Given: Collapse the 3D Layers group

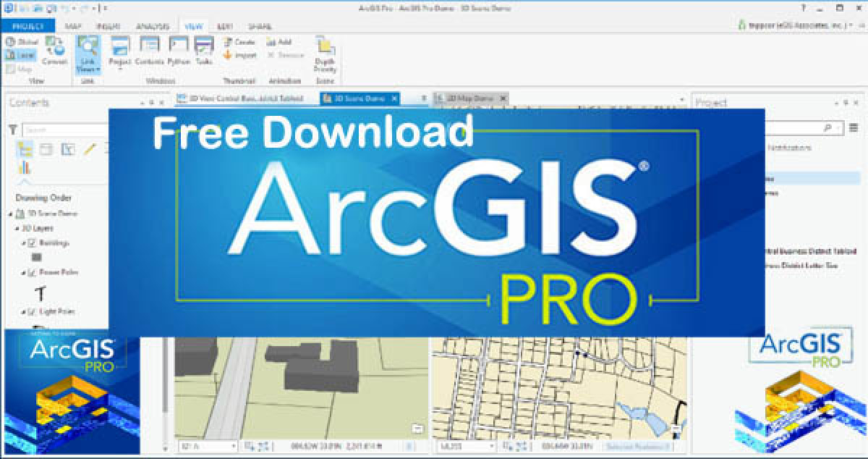Looking at the screenshot, I should (x=17, y=229).
